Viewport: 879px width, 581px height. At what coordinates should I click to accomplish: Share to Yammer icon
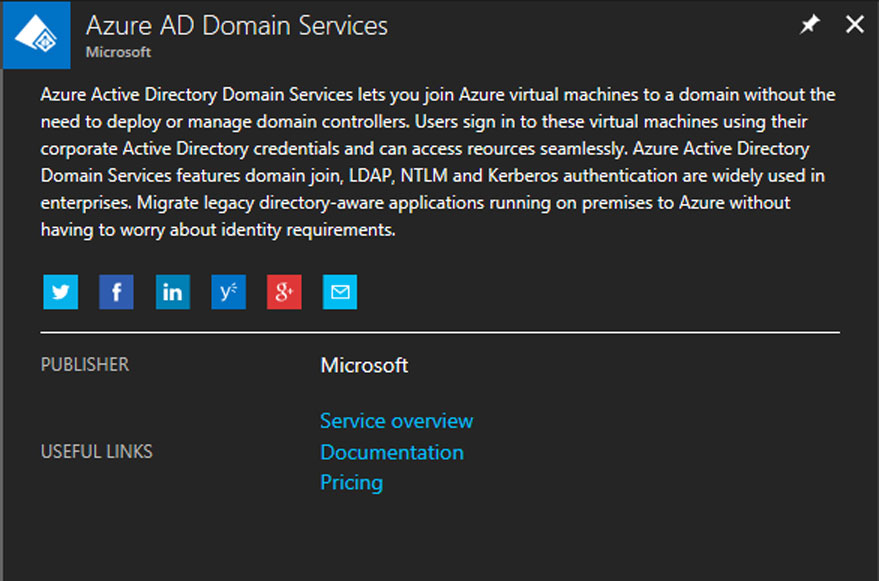[228, 292]
